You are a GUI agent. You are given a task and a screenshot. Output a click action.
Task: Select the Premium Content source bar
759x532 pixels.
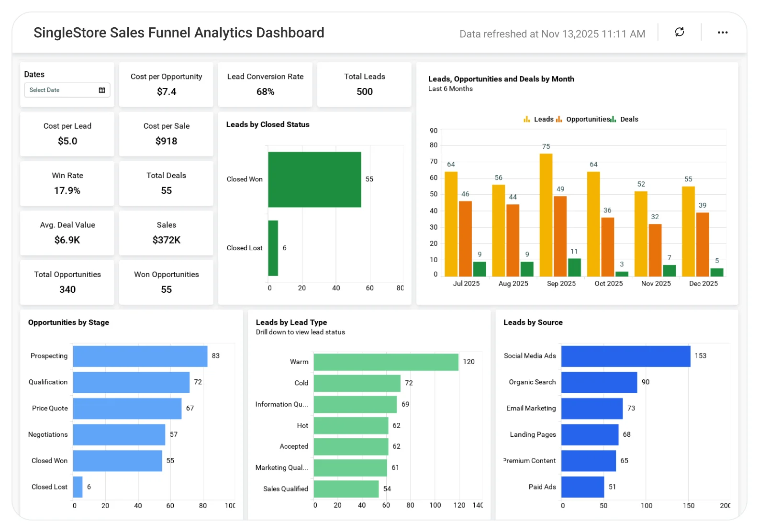pyautogui.click(x=589, y=461)
